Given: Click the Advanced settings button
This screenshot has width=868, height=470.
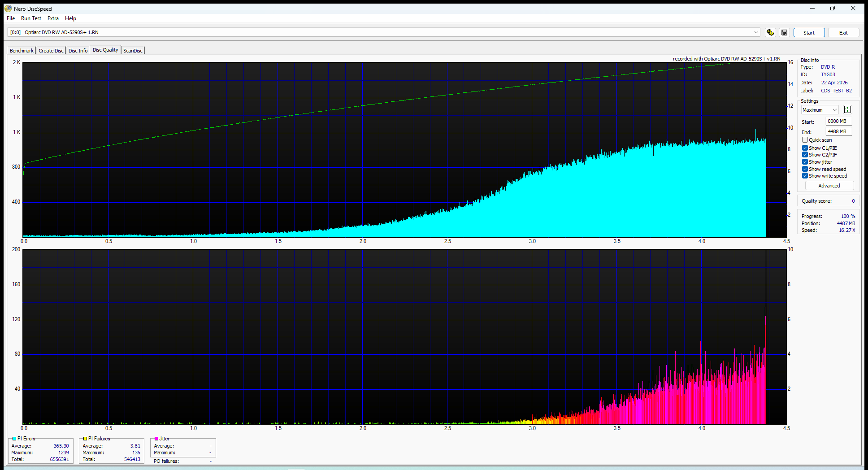Looking at the screenshot, I should 829,186.
